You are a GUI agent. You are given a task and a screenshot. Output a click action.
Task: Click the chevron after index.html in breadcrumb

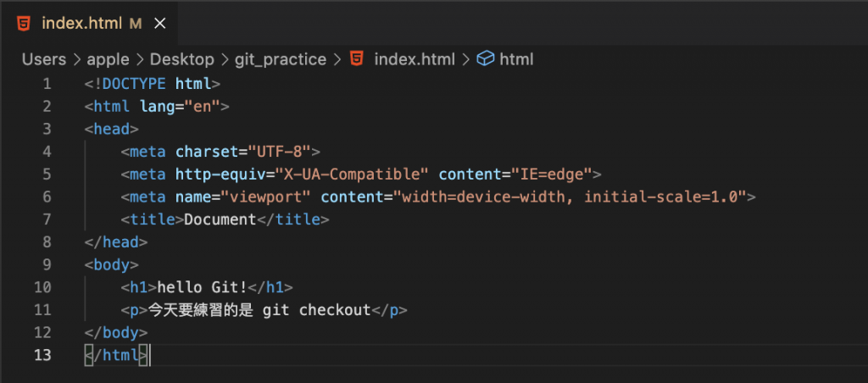(x=466, y=59)
